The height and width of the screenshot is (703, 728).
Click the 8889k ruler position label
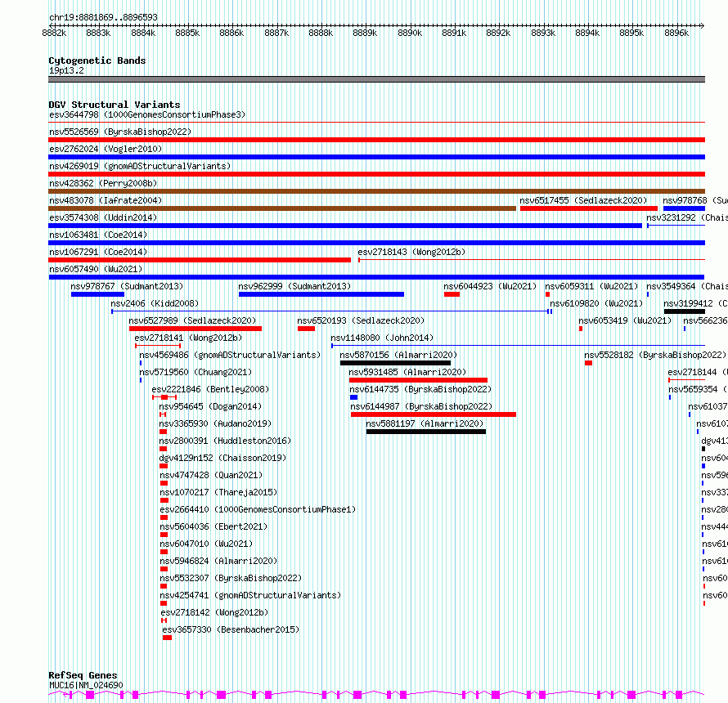click(365, 33)
